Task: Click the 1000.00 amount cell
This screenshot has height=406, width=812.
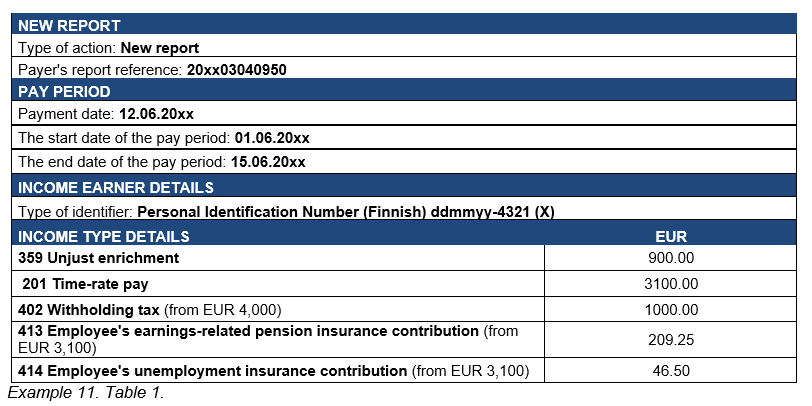Action: (x=670, y=309)
